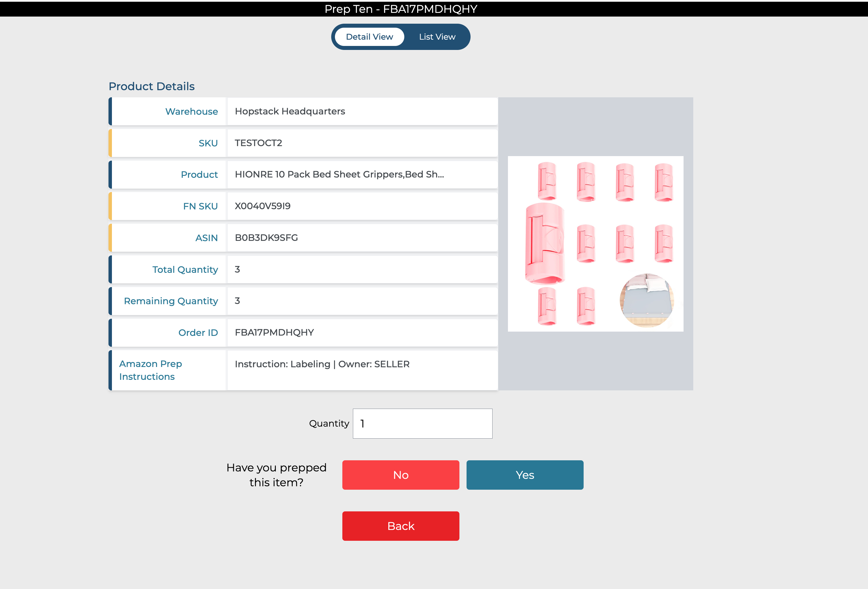This screenshot has height=589, width=868.
Task: Click the bed sheet grippers product image
Action: point(595,244)
